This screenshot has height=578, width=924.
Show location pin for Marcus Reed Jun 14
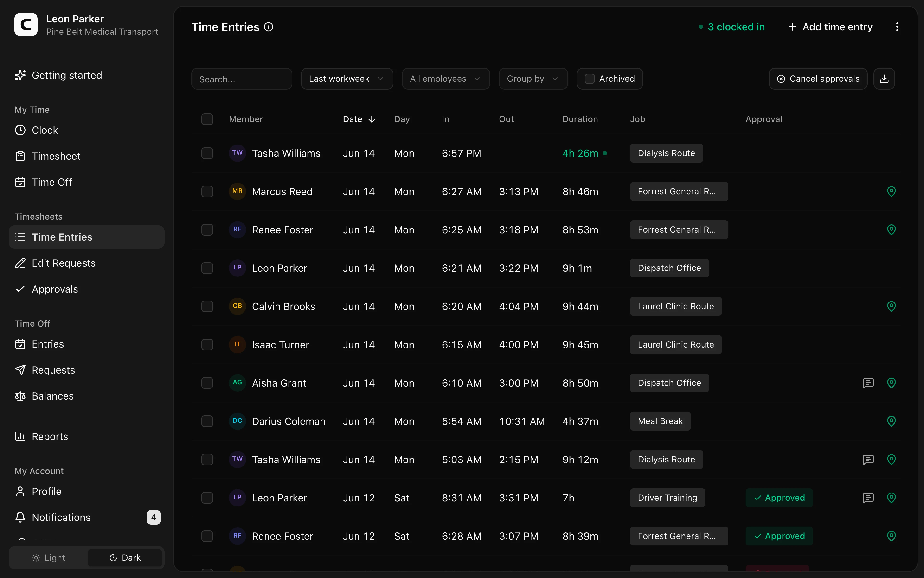click(891, 191)
